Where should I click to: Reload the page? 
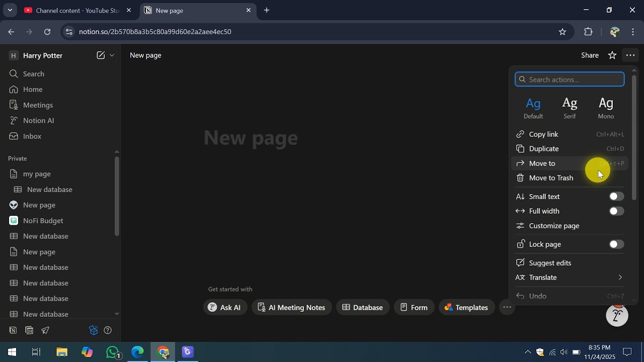47,32
